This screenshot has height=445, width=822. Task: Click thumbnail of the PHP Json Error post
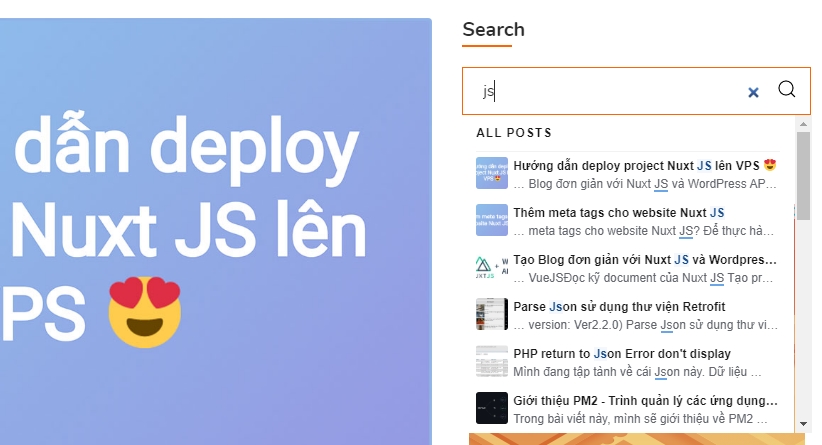tap(492, 361)
